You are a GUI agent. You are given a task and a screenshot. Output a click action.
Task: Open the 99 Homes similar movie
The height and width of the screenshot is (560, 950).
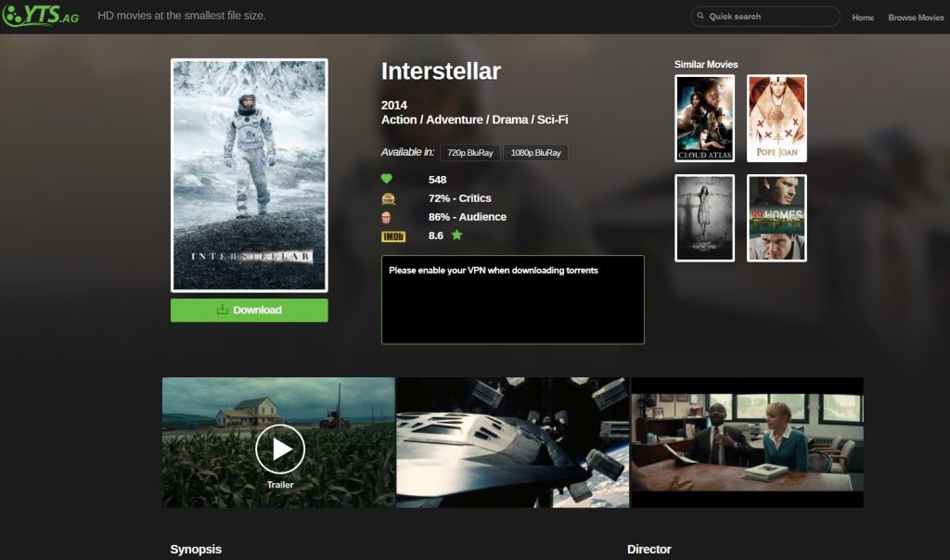[777, 218]
